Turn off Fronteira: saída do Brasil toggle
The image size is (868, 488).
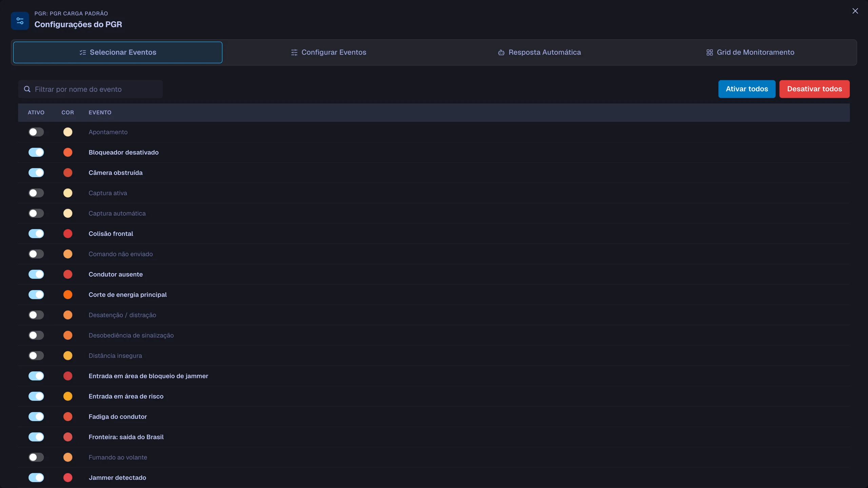(x=36, y=437)
